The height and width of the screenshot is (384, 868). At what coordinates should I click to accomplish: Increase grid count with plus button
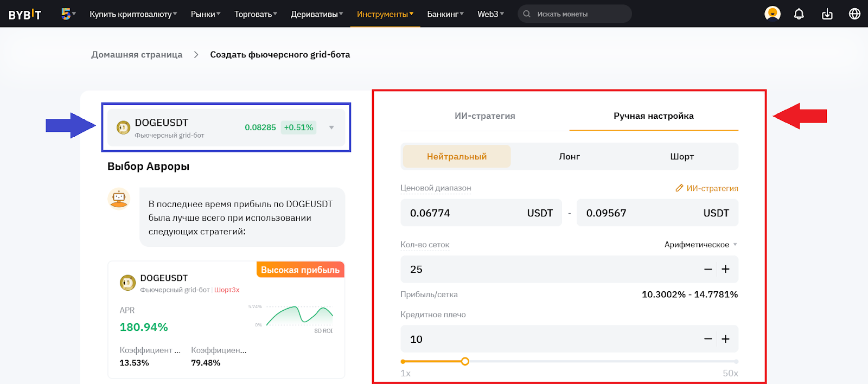click(x=726, y=269)
